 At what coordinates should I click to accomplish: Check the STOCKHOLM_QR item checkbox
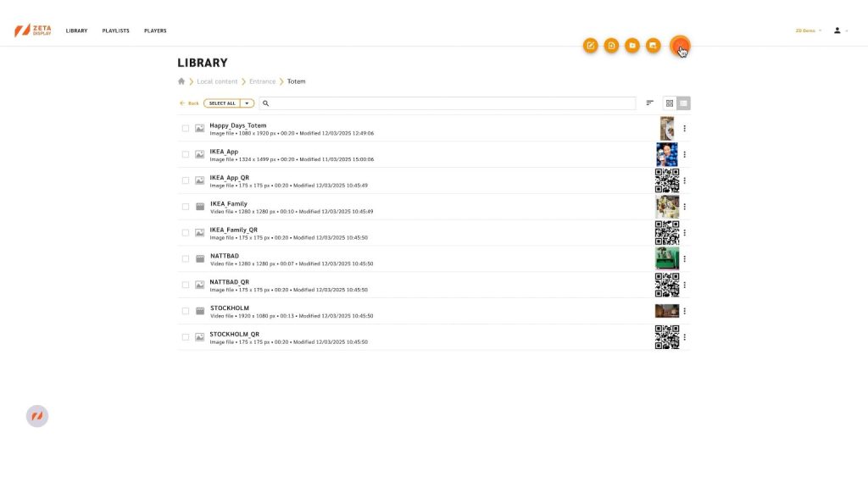pyautogui.click(x=186, y=337)
